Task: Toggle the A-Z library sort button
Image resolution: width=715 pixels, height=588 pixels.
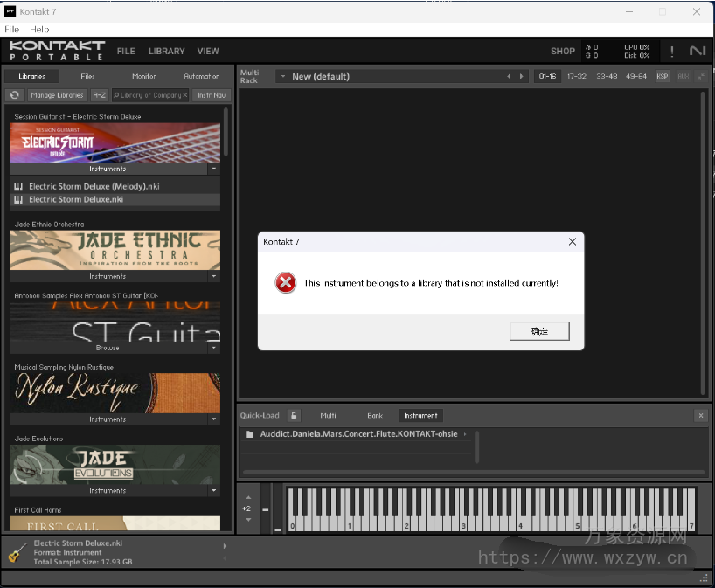Action: click(100, 95)
